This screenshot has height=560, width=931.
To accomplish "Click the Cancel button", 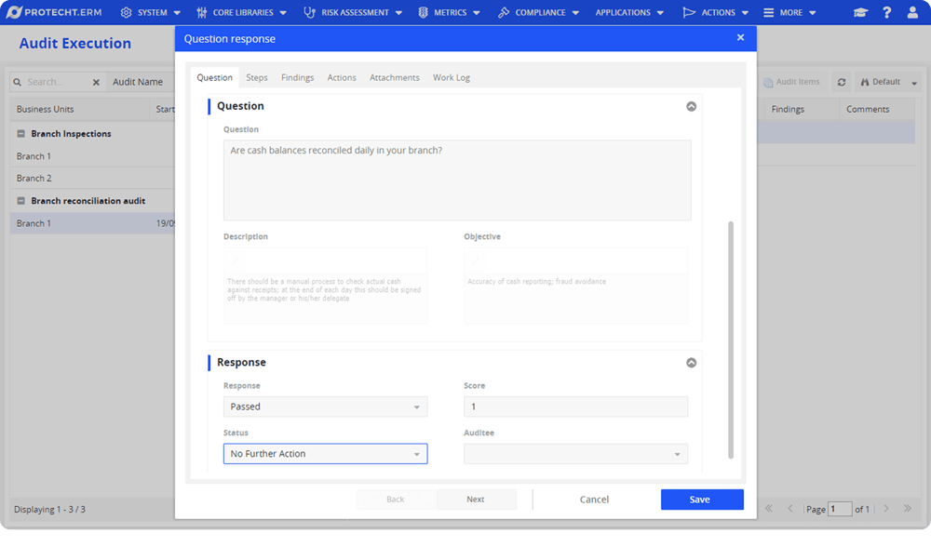I will pyautogui.click(x=594, y=500).
